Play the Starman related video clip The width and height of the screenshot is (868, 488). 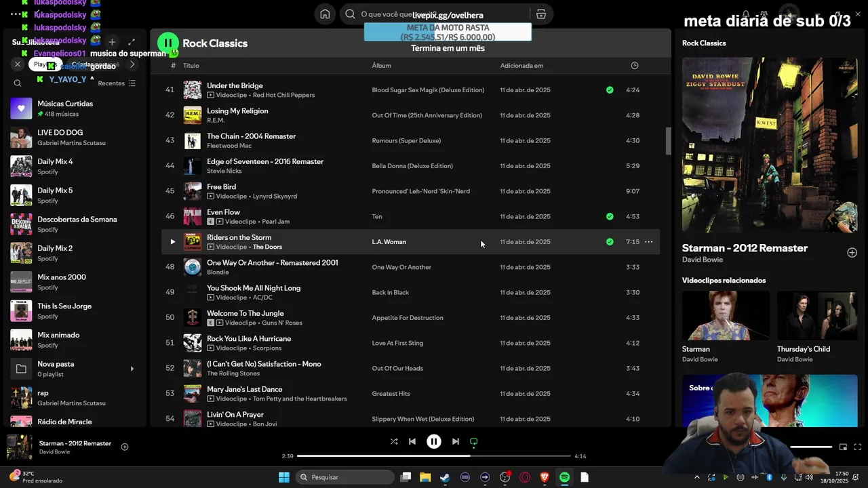(726, 316)
